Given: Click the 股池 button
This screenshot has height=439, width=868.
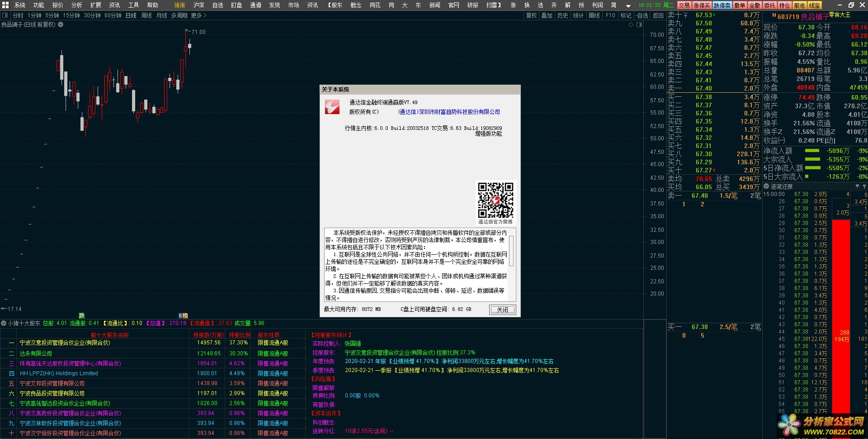Looking at the screenshot, I should pyautogui.click(x=800, y=5).
